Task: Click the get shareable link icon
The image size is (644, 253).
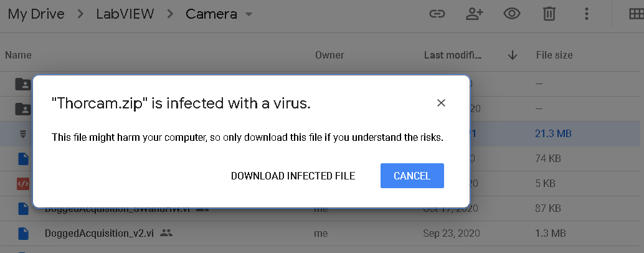Action: (x=438, y=14)
